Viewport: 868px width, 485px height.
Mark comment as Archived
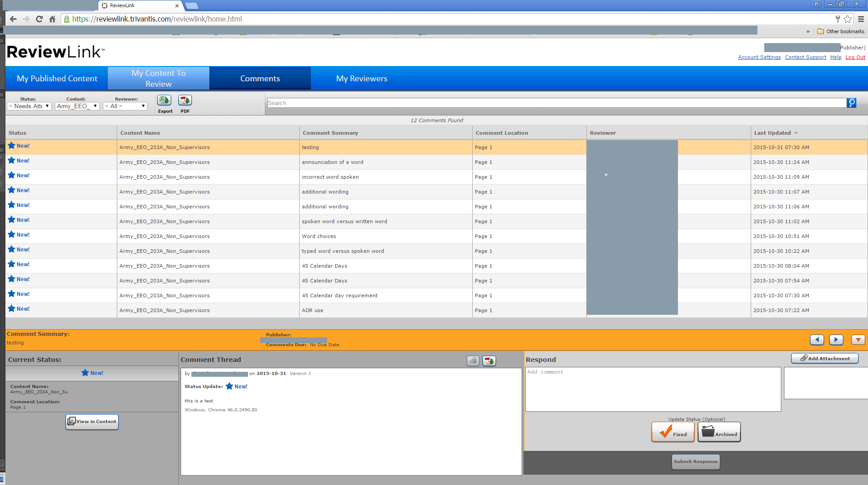click(719, 432)
